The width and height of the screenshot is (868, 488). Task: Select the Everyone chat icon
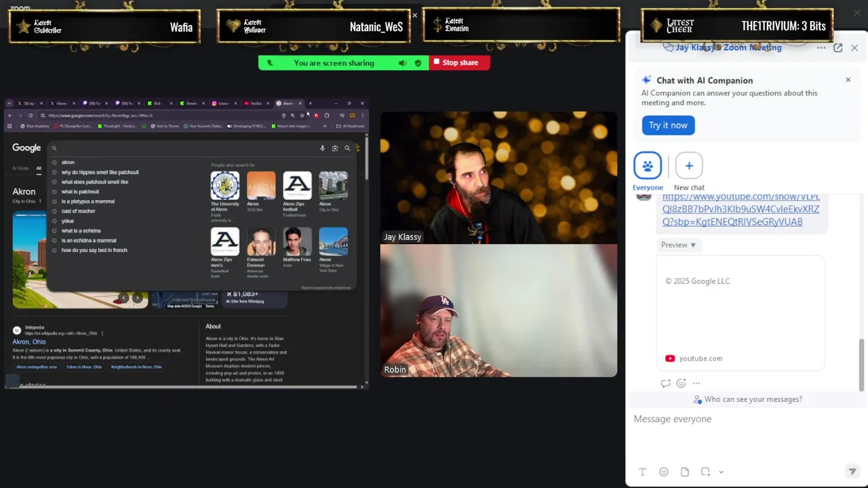[648, 165]
